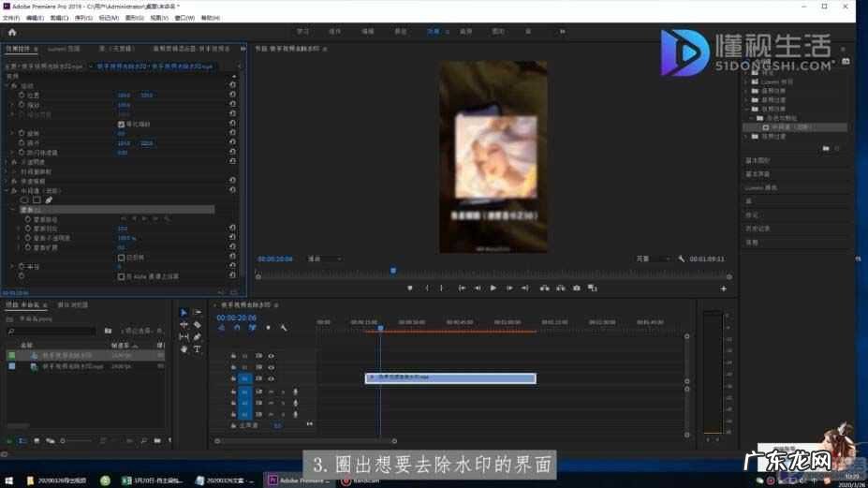Select the Selection arrow tool

[184, 312]
